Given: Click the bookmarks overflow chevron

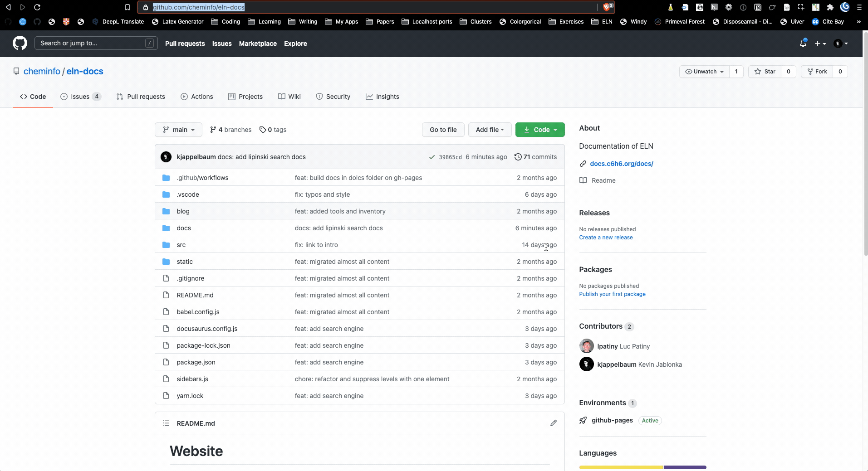Looking at the screenshot, I should [858, 22].
